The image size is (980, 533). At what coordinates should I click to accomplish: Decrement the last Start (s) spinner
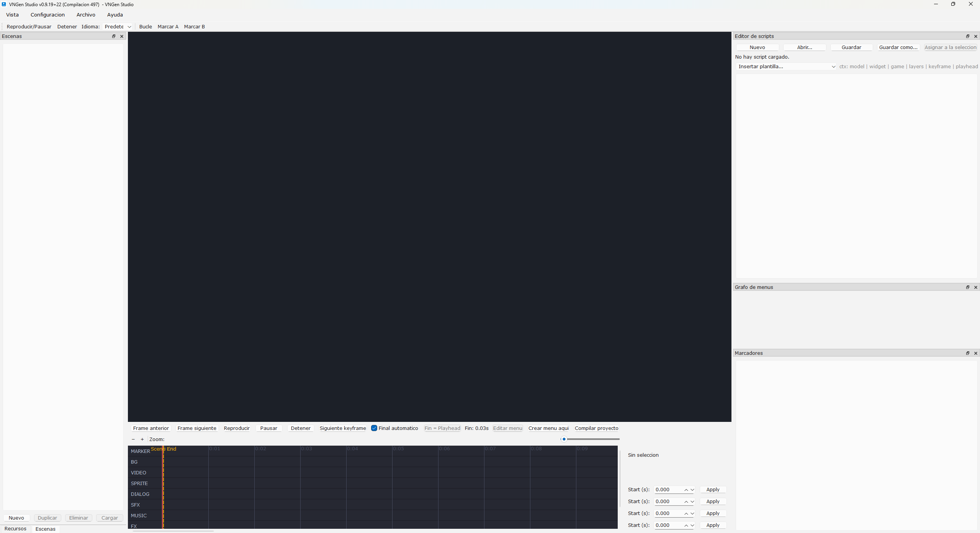click(x=692, y=525)
